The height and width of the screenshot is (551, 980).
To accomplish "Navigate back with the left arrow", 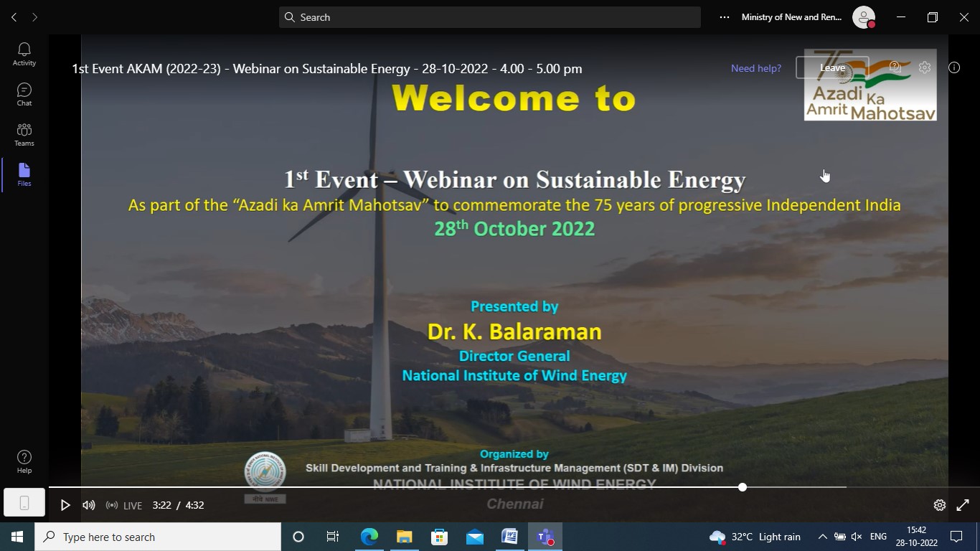I will pos(14,17).
